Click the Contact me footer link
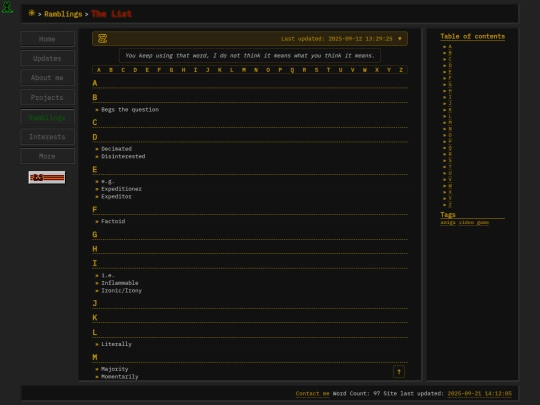 coord(312,394)
